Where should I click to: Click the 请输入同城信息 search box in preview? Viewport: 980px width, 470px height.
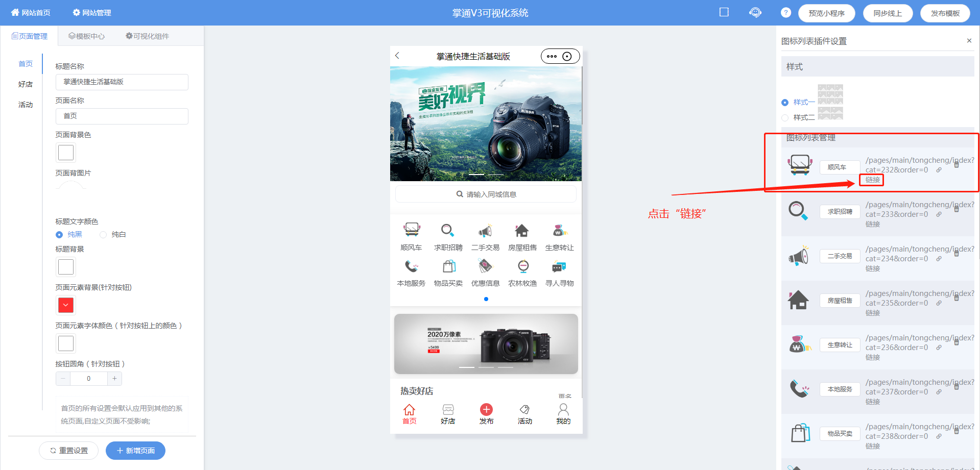pyautogui.click(x=486, y=194)
